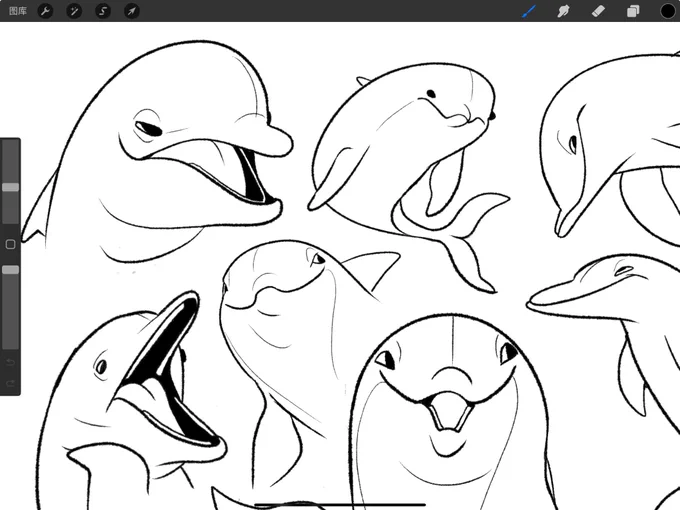
Task: Activate the Transform arrow tool
Action: coord(131,11)
